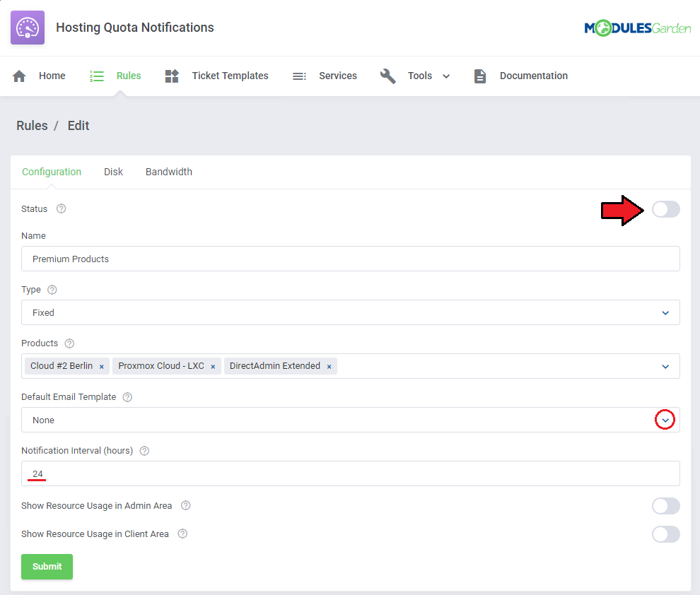Click the Notification Interval field showing 24
Image resolution: width=700 pixels, height=595 pixels.
pyautogui.click(x=351, y=473)
